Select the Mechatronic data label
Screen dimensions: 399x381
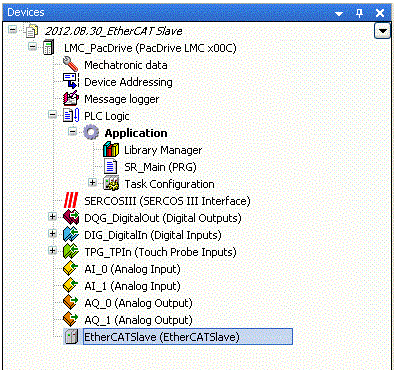(x=126, y=65)
